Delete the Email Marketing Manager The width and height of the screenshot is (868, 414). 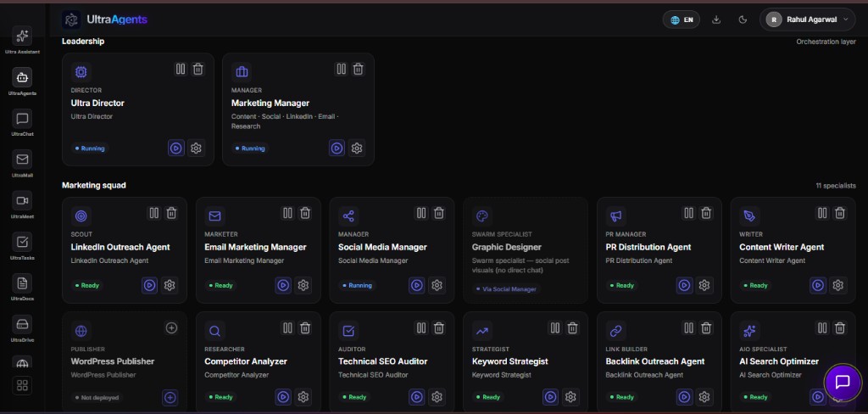305,213
